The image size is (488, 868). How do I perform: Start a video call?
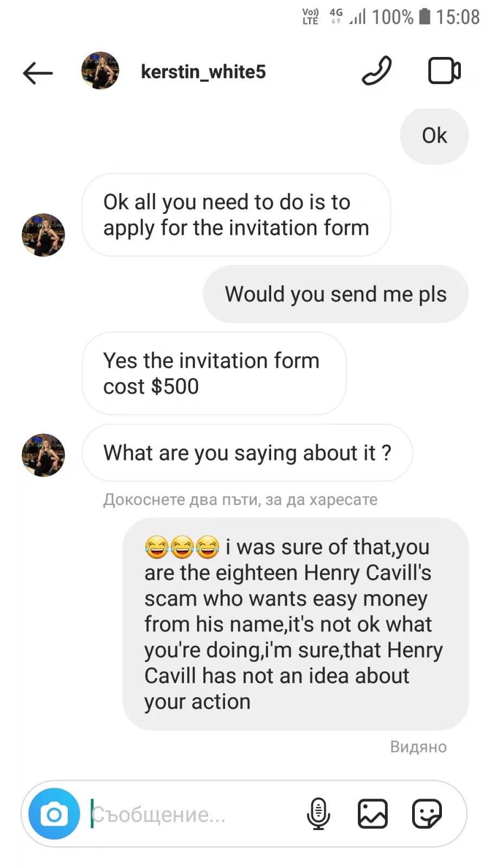[445, 71]
